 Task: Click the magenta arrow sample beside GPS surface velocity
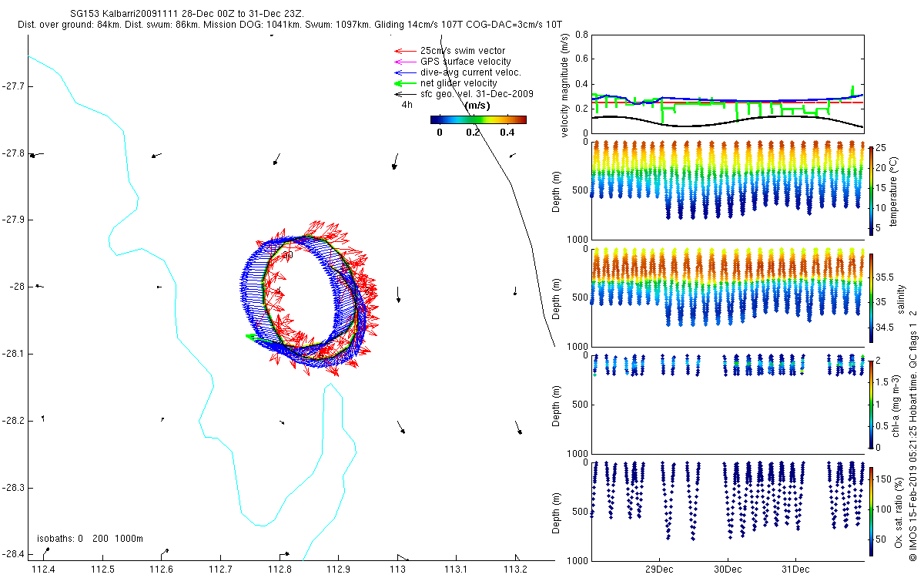405,62
